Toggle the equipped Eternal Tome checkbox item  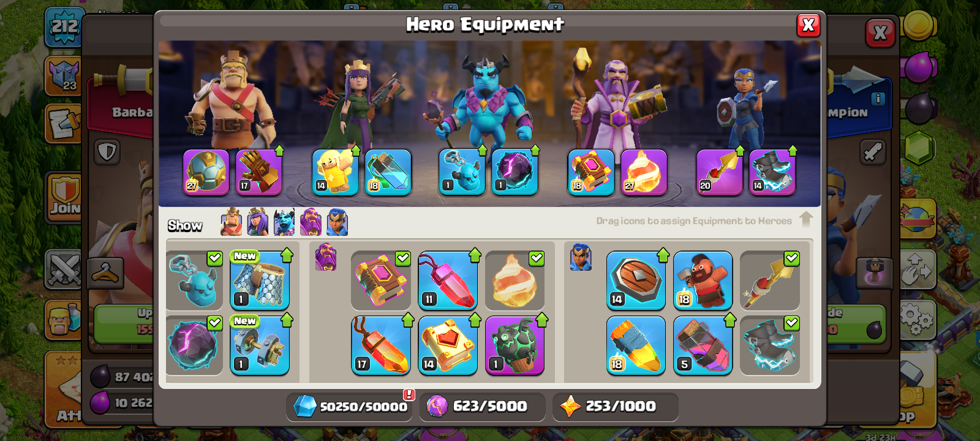pyautogui.click(x=380, y=281)
